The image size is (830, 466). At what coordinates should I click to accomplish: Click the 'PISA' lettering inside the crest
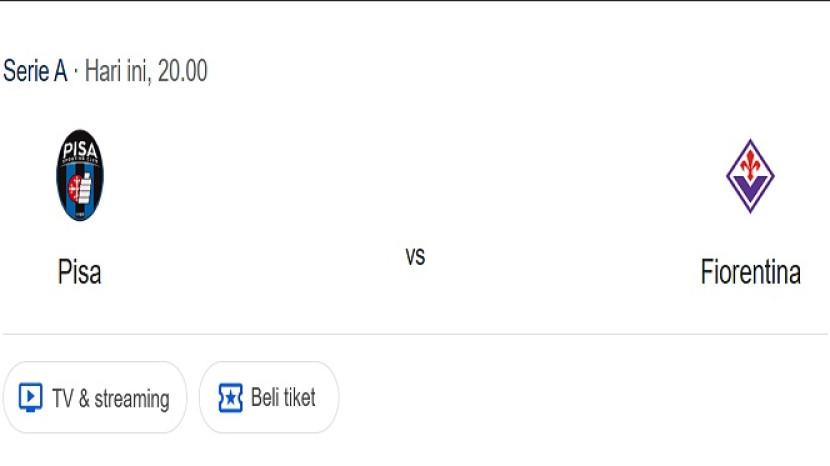[79, 149]
